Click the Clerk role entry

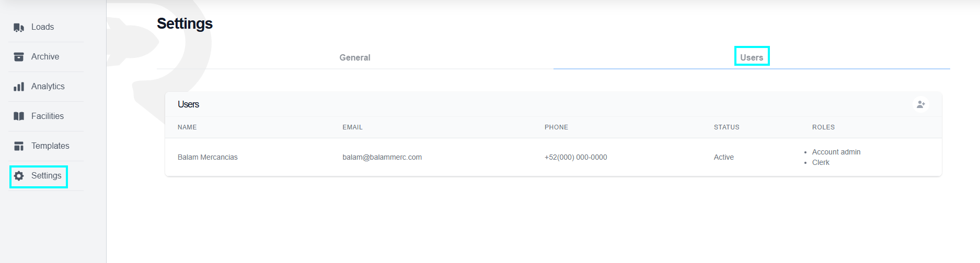pyautogui.click(x=821, y=162)
